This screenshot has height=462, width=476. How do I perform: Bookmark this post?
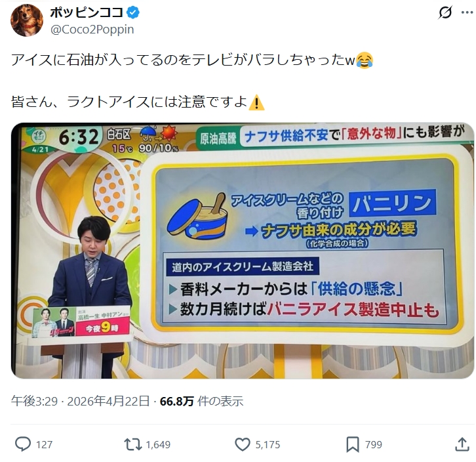[353, 444]
